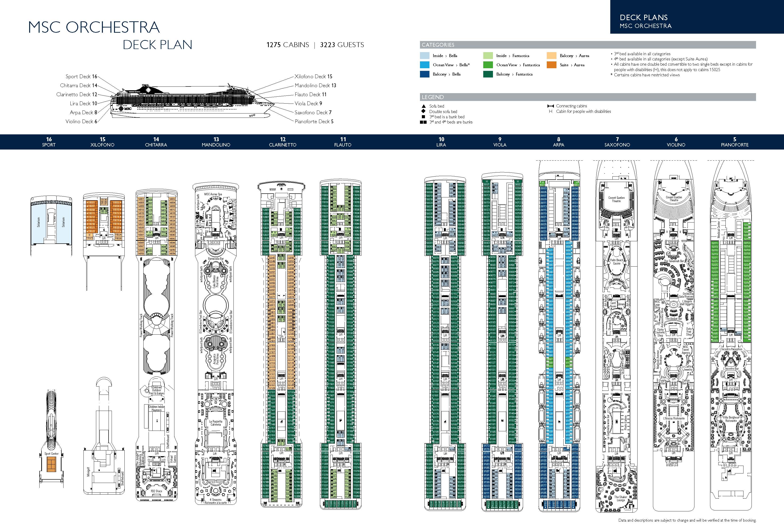Select the 'Viola Deck 9' ship callout label
The height and width of the screenshot is (532, 784).
(x=308, y=104)
